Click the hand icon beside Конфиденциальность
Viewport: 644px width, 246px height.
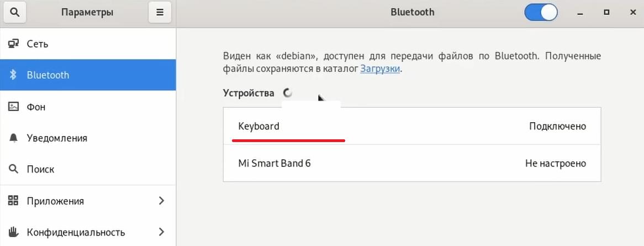14,232
